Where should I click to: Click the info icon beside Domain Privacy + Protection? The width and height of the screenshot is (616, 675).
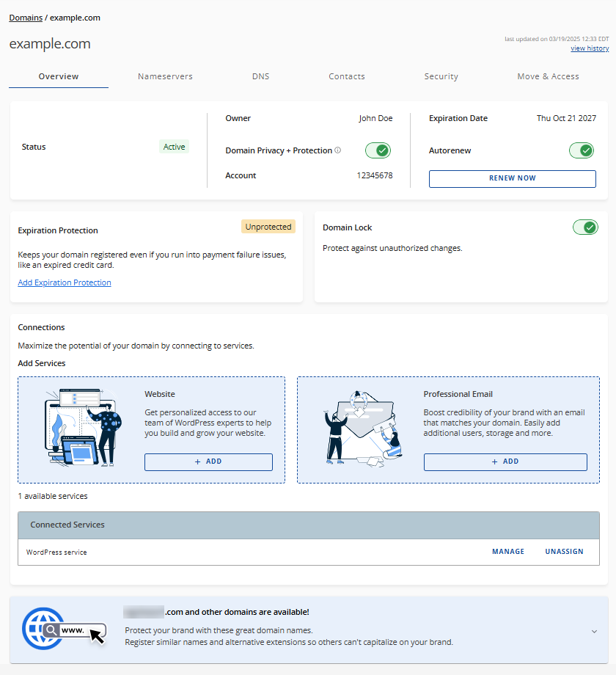pos(338,150)
